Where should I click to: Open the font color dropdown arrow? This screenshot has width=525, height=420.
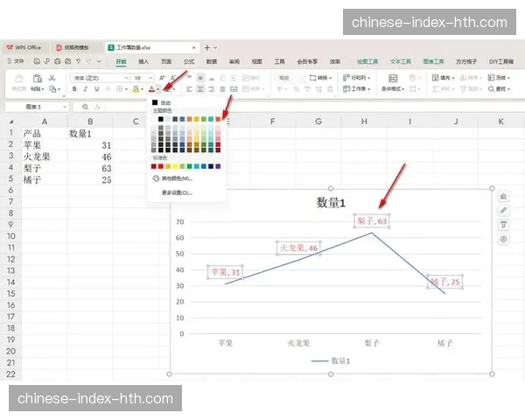pos(160,89)
